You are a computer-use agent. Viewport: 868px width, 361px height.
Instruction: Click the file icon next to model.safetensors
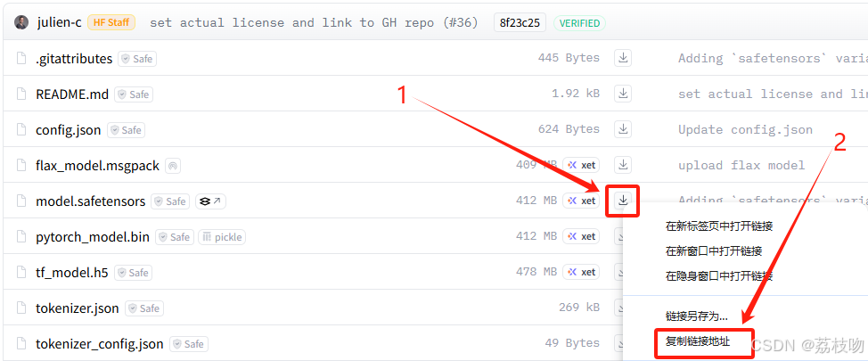pos(21,201)
